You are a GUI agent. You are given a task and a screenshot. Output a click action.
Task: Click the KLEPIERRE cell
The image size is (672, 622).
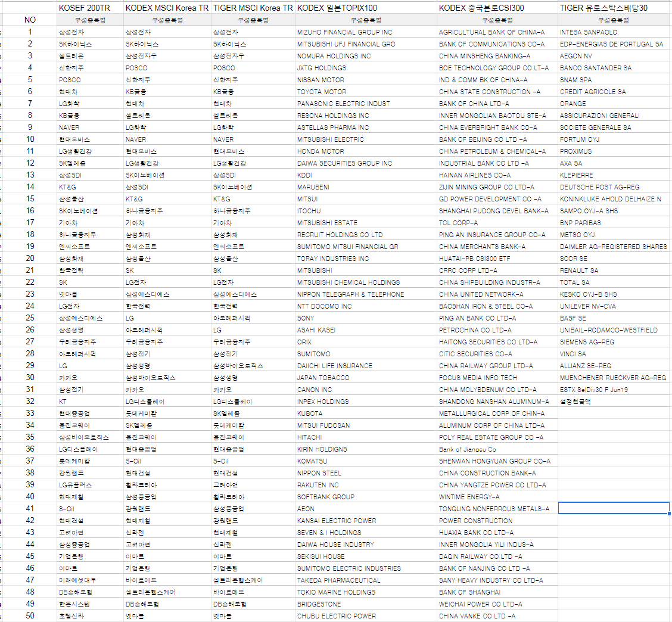point(613,175)
